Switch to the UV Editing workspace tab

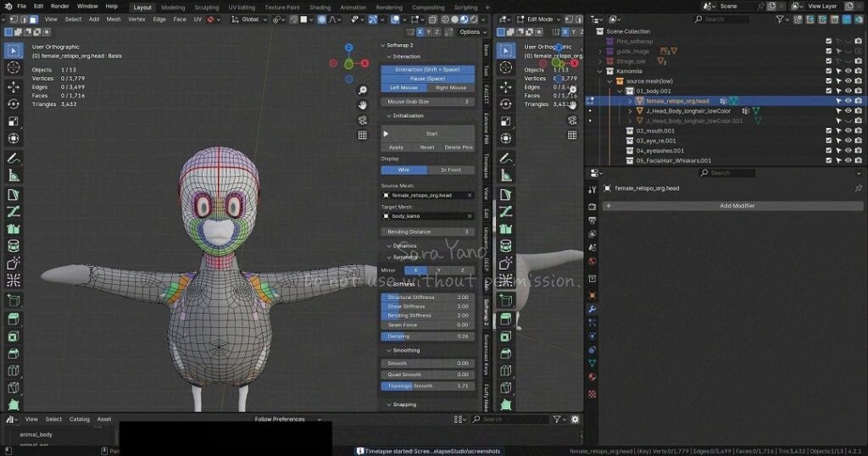(242, 7)
